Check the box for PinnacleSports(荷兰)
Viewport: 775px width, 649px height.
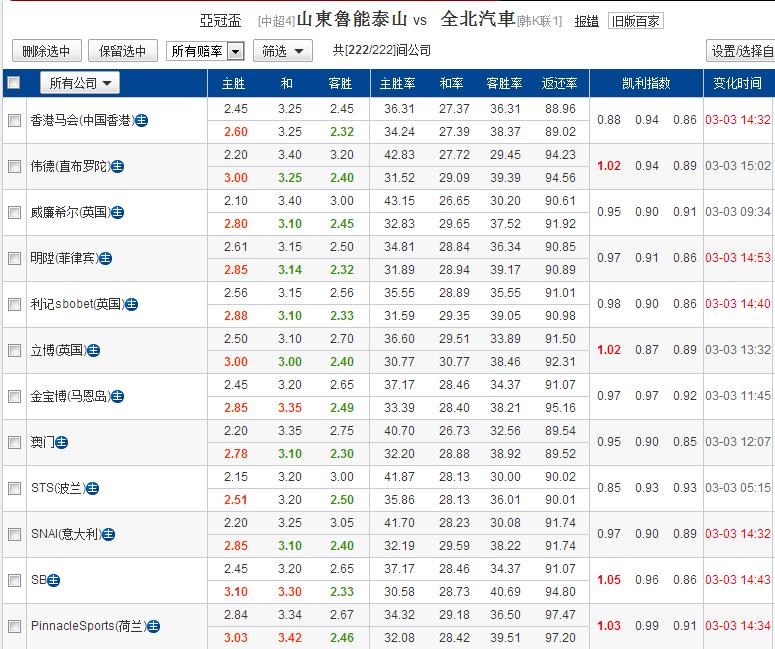[14, 626]
